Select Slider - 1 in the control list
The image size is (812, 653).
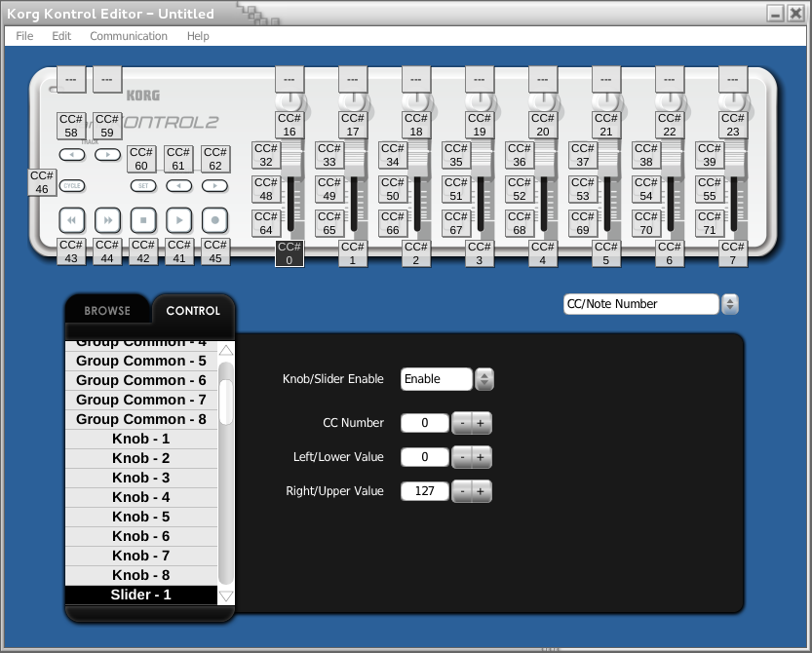coord(141,595)
